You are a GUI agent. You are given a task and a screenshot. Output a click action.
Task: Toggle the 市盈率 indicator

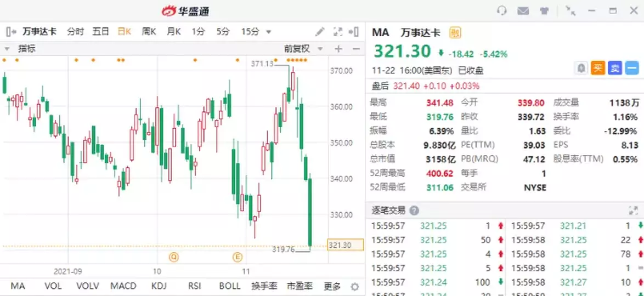point(300,286)
